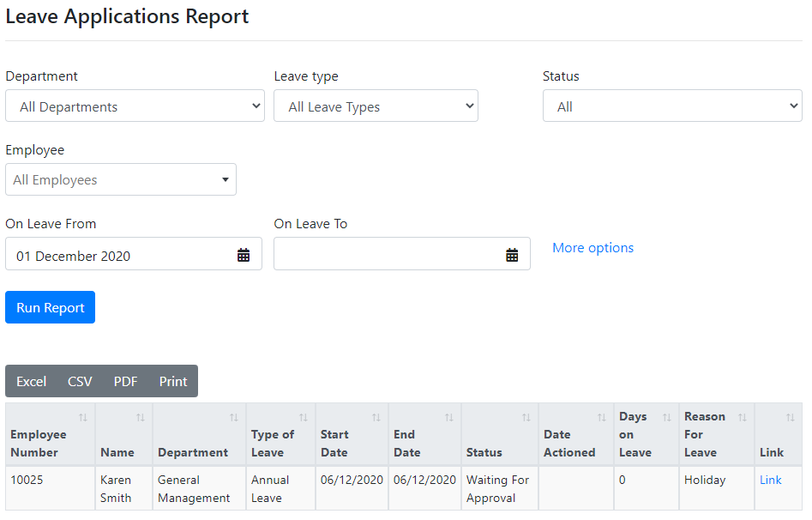Screen dimensions: 812x520
Task: Open the Employee selector
Action: pos(120,179)
